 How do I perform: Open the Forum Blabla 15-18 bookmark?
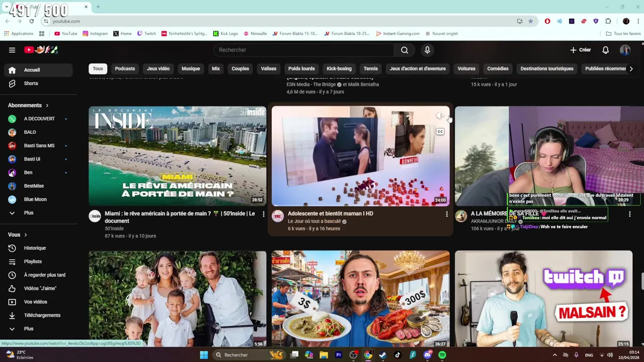click(x=295, y=34)
